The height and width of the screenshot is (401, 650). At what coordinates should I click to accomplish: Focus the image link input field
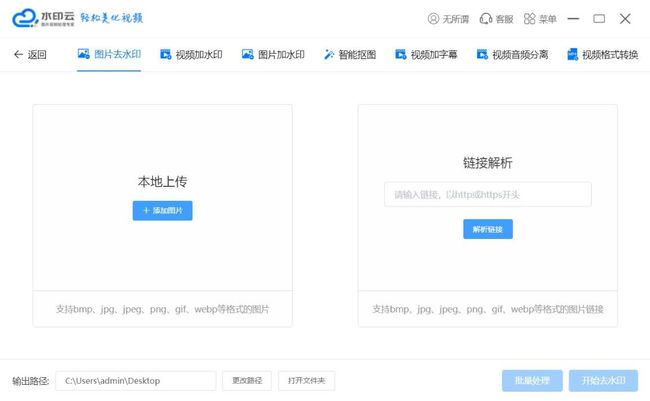[487, 194]
